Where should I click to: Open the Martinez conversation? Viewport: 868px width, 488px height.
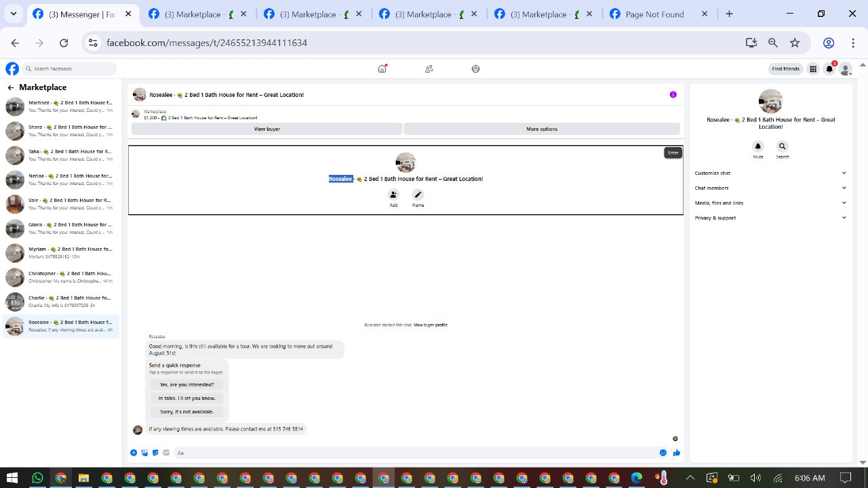(x=62, y=106)
